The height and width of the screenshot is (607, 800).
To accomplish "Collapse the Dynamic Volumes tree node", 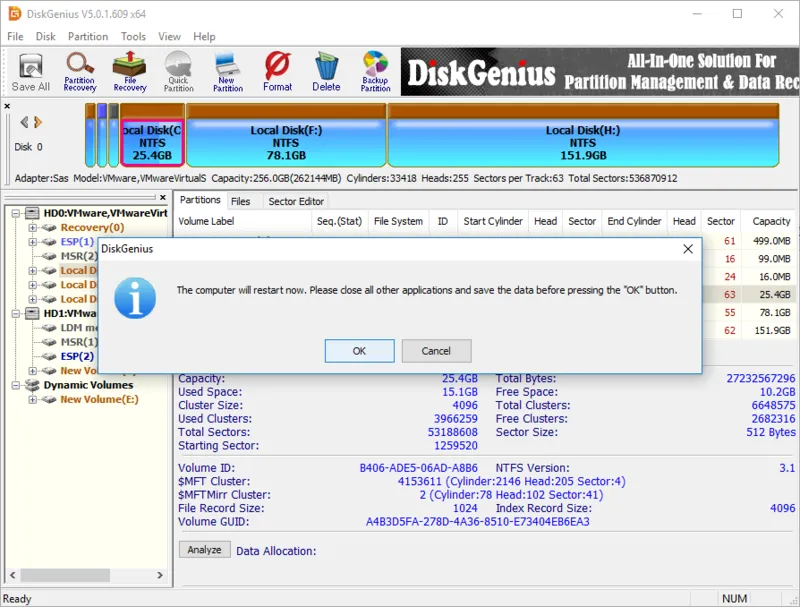I will [x=17, y=385].
